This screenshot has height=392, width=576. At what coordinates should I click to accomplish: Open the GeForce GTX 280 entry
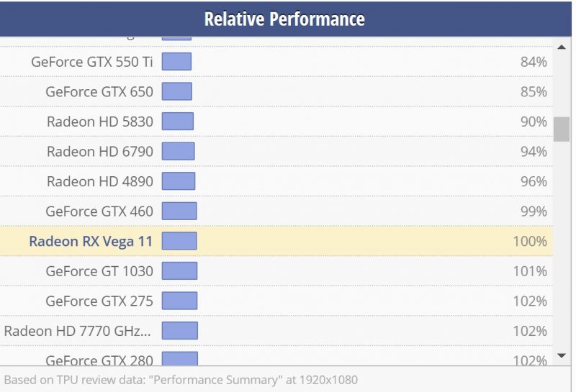[99, 360]
